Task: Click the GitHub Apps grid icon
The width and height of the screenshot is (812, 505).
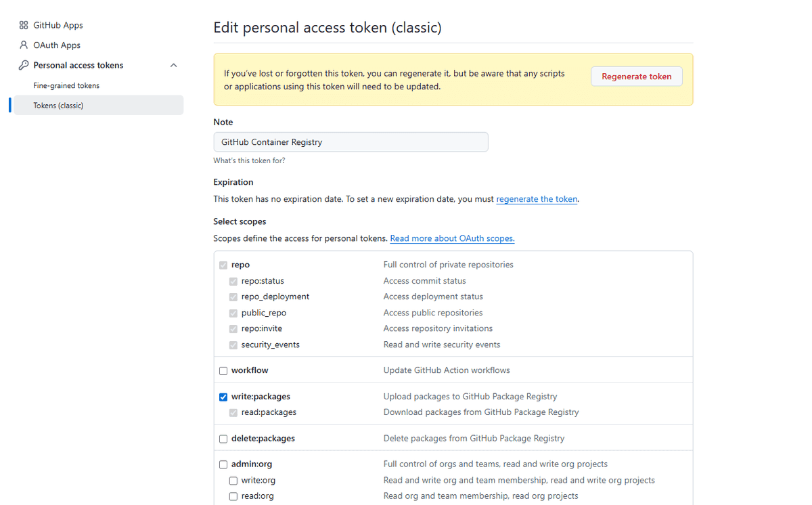Action: pos(23,24)
